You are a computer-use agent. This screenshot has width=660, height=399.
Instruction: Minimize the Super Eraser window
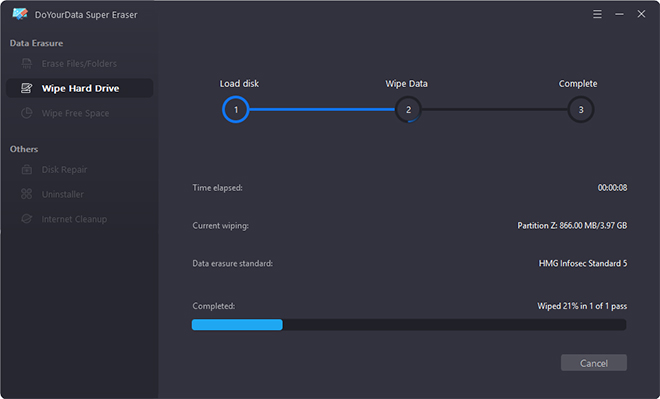pyautogui.click(x=619, y=14)
